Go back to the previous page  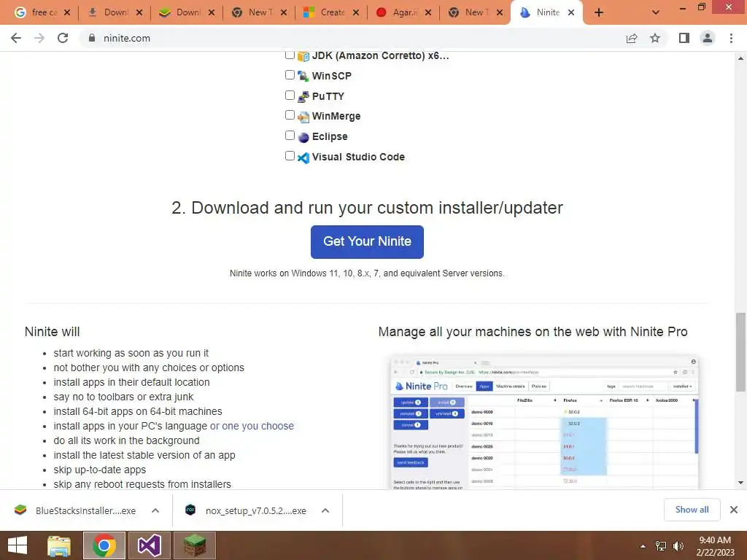coord(16,38)
